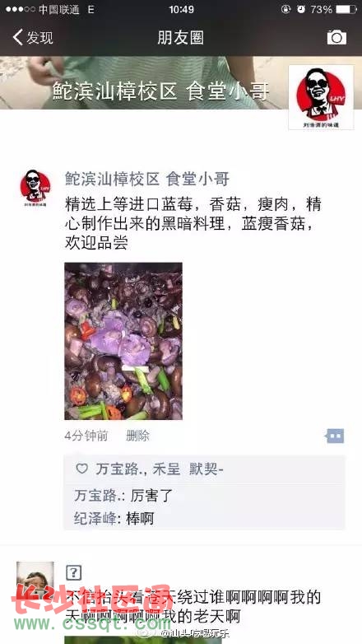Tap second post's user avatar
Screen dimensions: 362x644
click(x=35, y=580)
